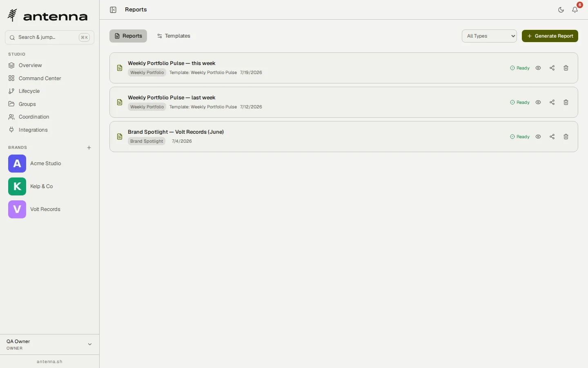This screenshot has height=368, width=588.
Task: Open All Types filter dropdown
Action: pyautogui.click(x=489, y=36)
